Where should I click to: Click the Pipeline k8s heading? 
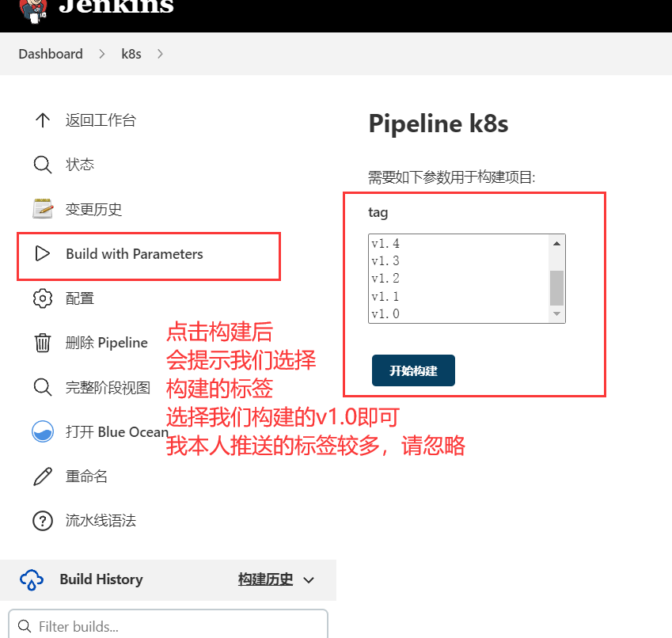(x=438, y=124)
